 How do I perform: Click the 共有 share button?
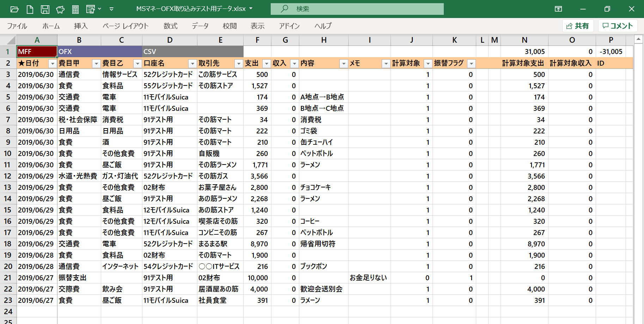click(578, 26)
